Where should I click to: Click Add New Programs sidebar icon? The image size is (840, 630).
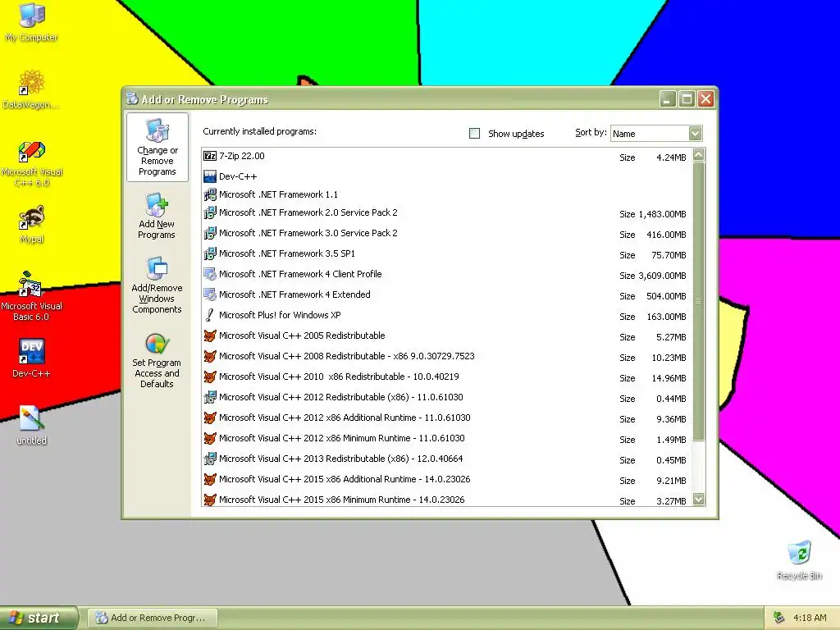tap(157, 216)
